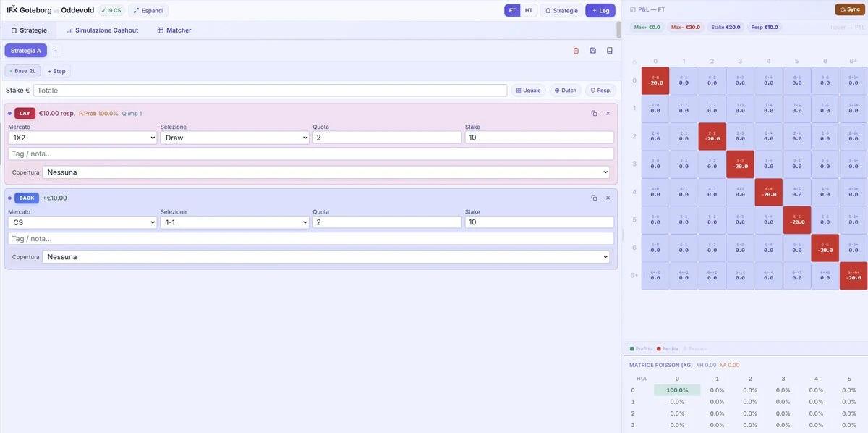Duplicate the LAY leg with copy icon
Viewport: 868px width, 433px height.
[x=594, y=114]
